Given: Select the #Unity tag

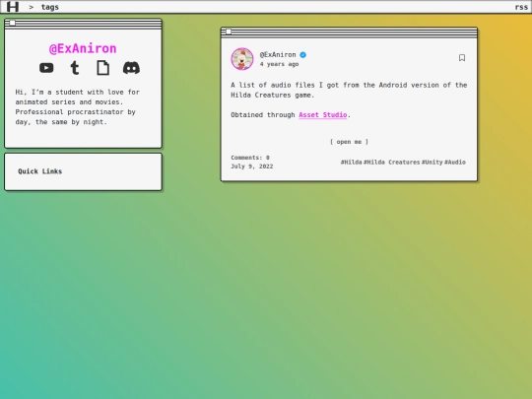Looking at the screenshot, I should pos(432,163).
